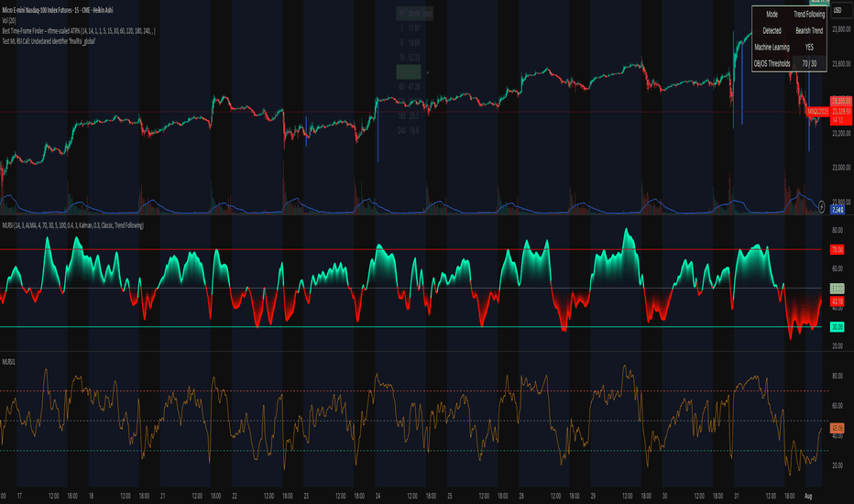Viewport: 854px width, 504px height.
Task: Click the MNQU2025 symbol price label
Action: click(x=817, y=111)
